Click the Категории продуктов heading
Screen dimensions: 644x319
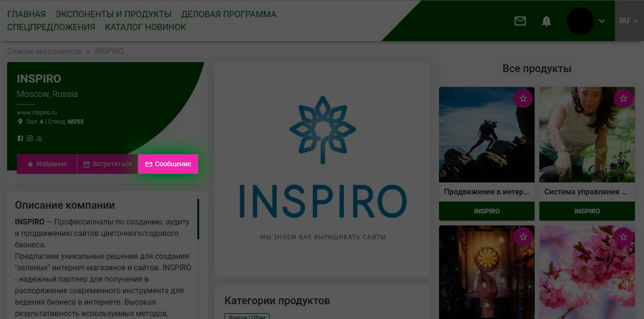[x=277, y=301]
